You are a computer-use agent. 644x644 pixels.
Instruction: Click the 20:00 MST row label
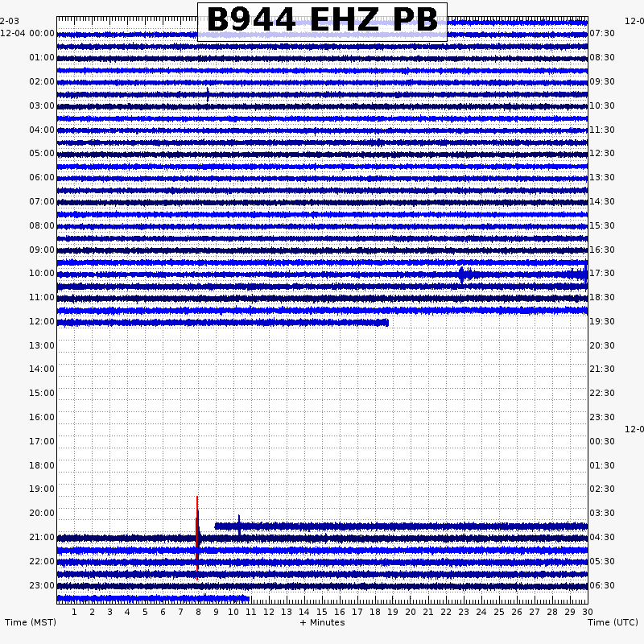tap(42, 513)
